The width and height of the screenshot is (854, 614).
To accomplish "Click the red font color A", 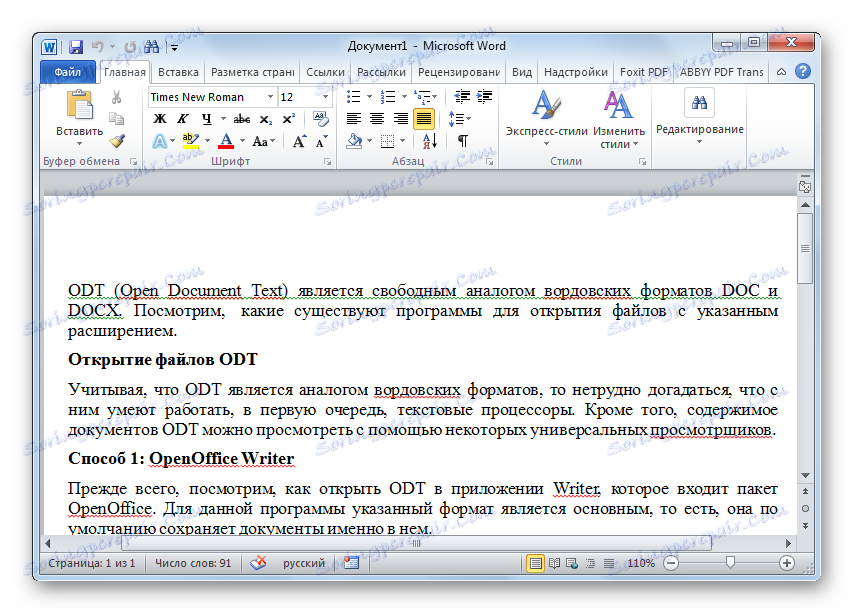I will pyautogui.click(x=226, y=141).
